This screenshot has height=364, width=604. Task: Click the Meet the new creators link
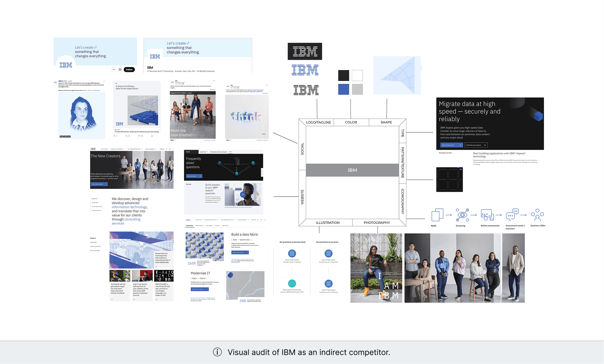click(x=183, y=133)
